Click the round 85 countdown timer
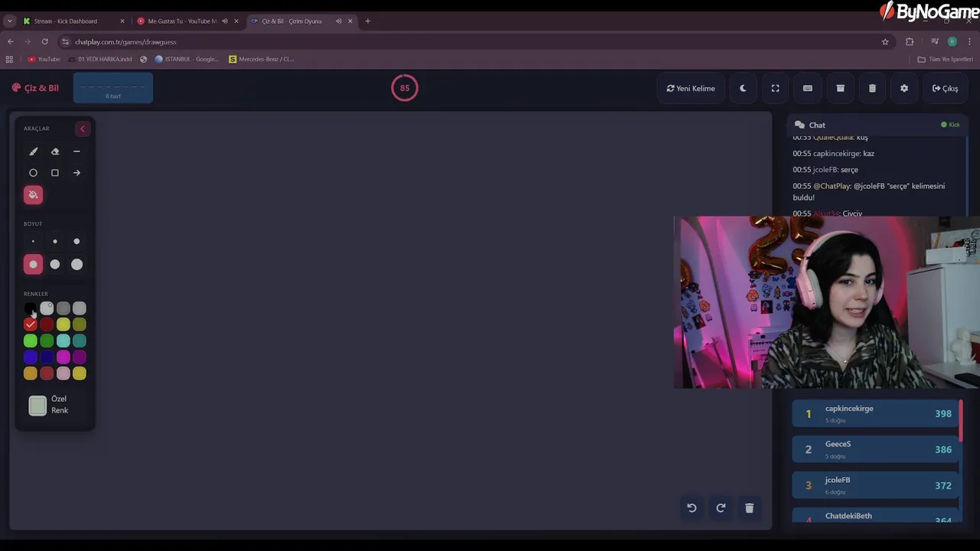This screenshot has height=551, width=980. pyautogui.click(x=405, y=88)
